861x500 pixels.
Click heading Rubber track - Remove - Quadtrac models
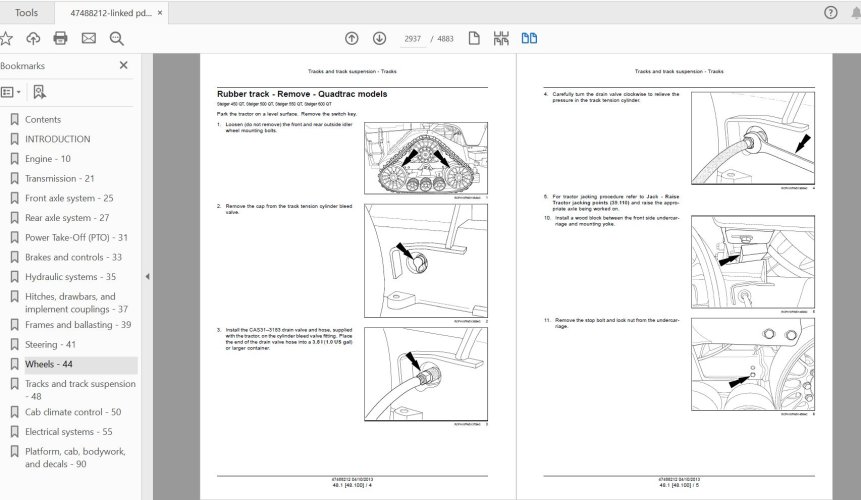pos(302,94)
